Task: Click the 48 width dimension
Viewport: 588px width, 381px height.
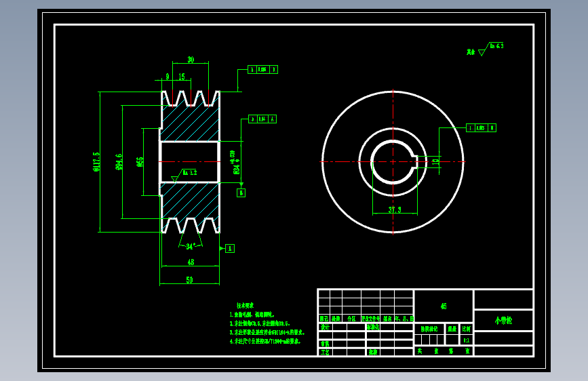Action: click(x=191, y=262)
